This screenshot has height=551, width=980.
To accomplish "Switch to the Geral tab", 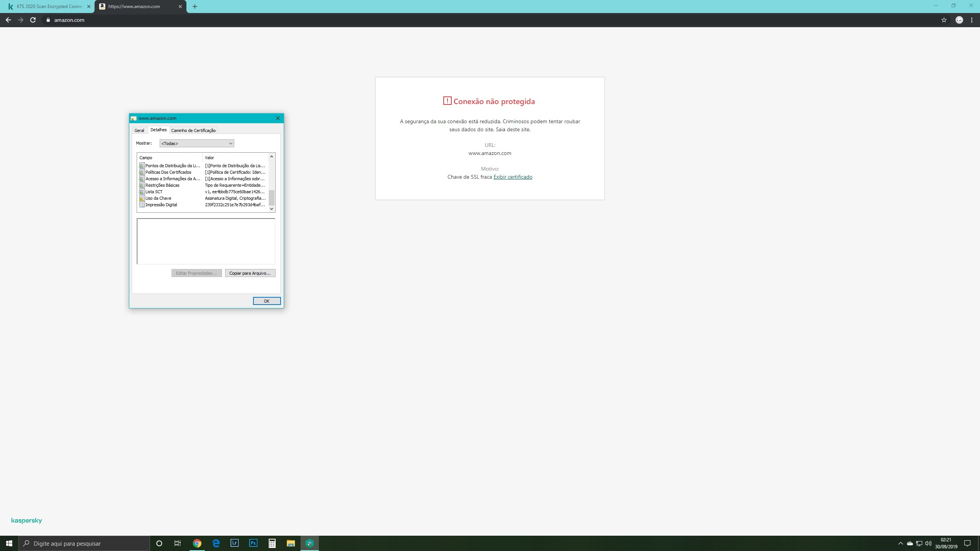I will (139, 130).
